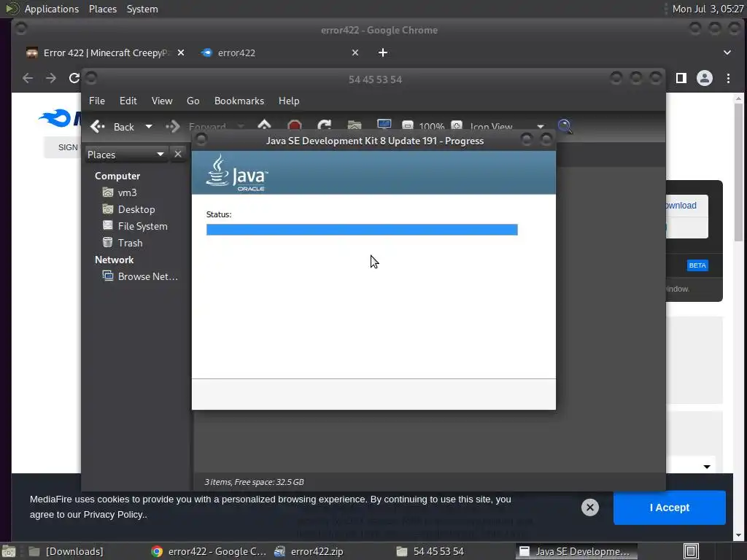
Task: Open the Places menu in top panel
Action: [x=102, y=9]
